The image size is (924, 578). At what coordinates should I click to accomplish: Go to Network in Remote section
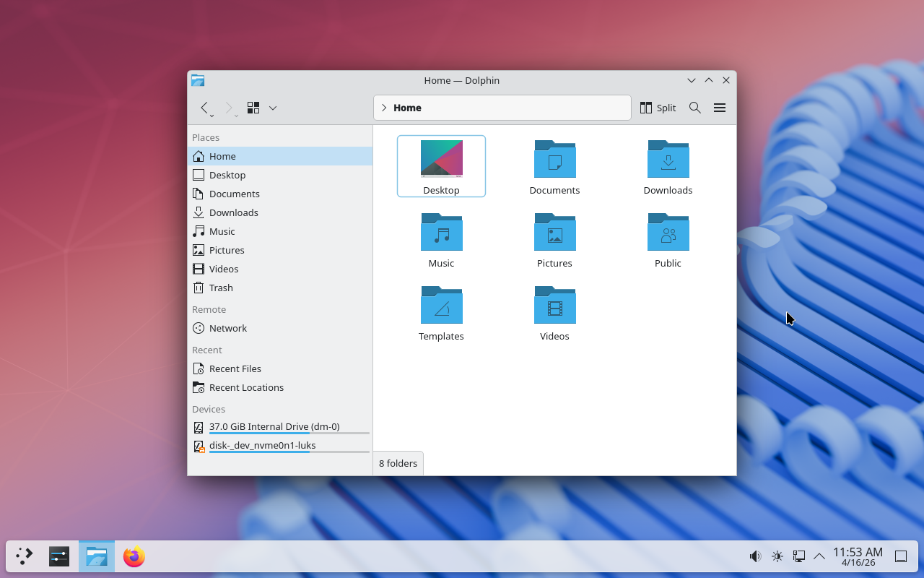(228, 328)
